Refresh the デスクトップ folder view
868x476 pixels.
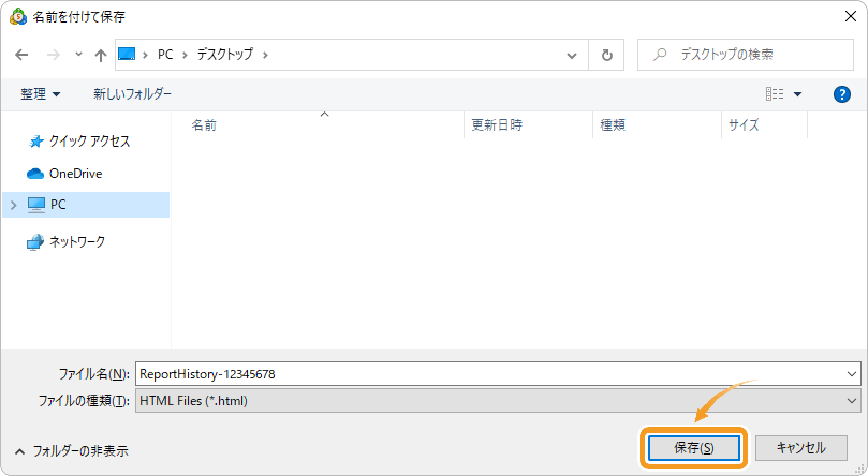point(607,55)
